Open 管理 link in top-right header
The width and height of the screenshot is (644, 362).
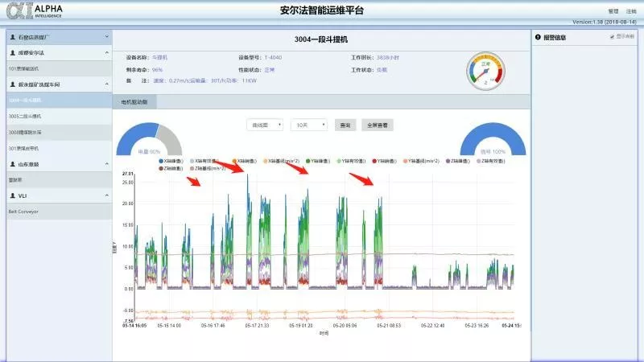pos(613,11)
